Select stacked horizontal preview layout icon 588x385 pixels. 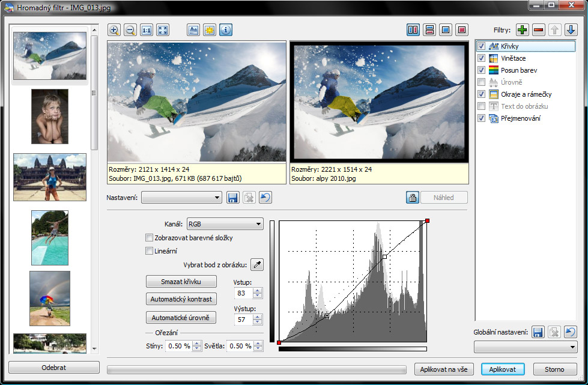pos(429,30)
